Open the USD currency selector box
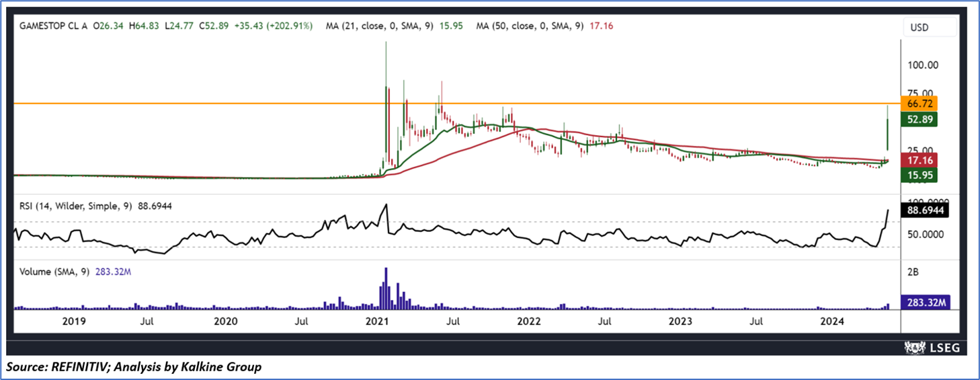Viewport: 980px width, 380px height. (931, 27)
